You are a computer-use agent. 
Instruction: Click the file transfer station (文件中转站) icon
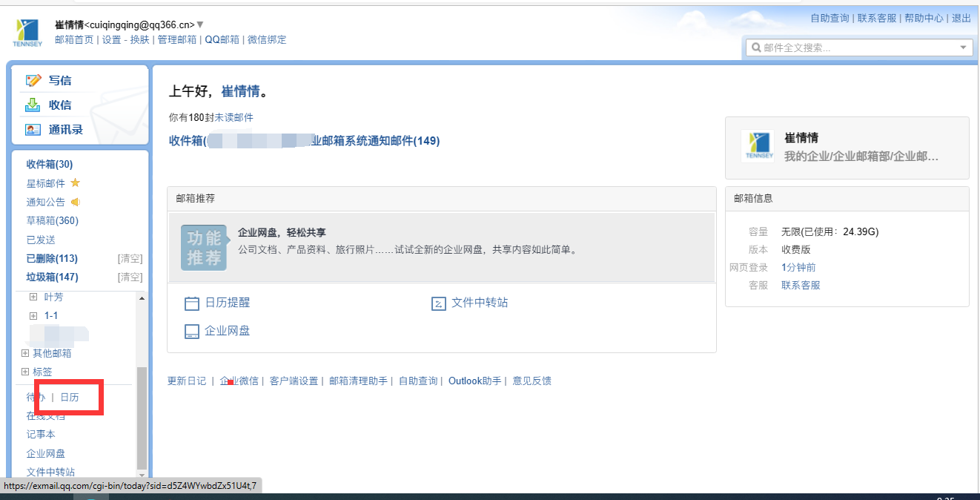(x=437, y=302)
